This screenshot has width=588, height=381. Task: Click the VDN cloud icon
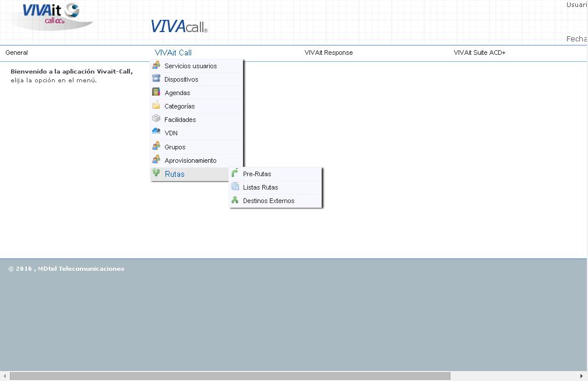156,132
